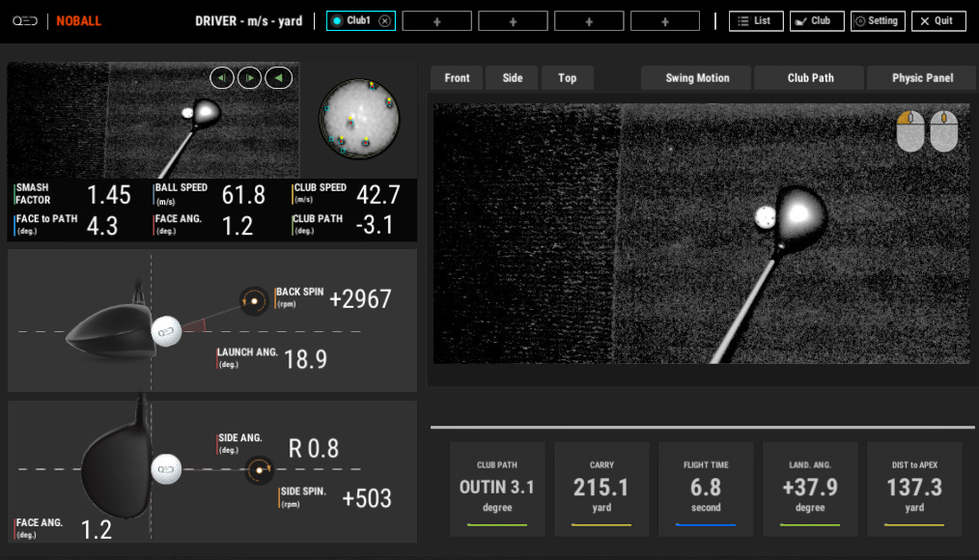Viewport: 979px width, 560px height.
Task: Click the mouse scroll-wheel mode icon
Action: coord(943,131)
